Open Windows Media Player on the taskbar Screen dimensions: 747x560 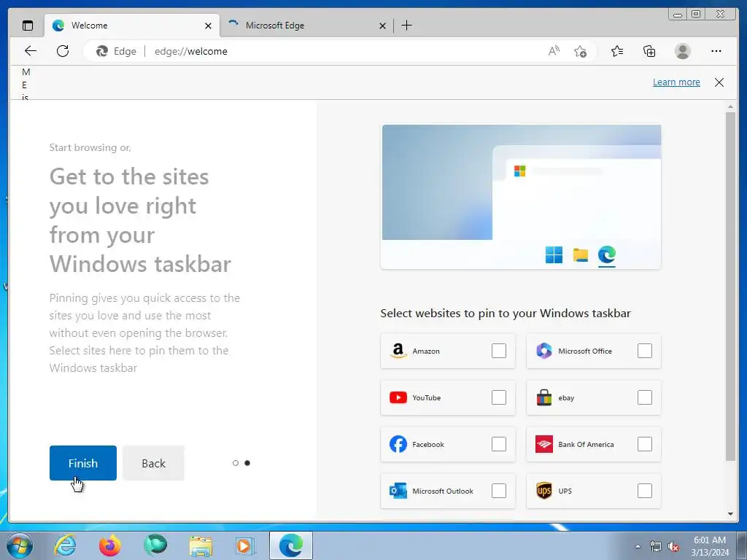point(245,545)
